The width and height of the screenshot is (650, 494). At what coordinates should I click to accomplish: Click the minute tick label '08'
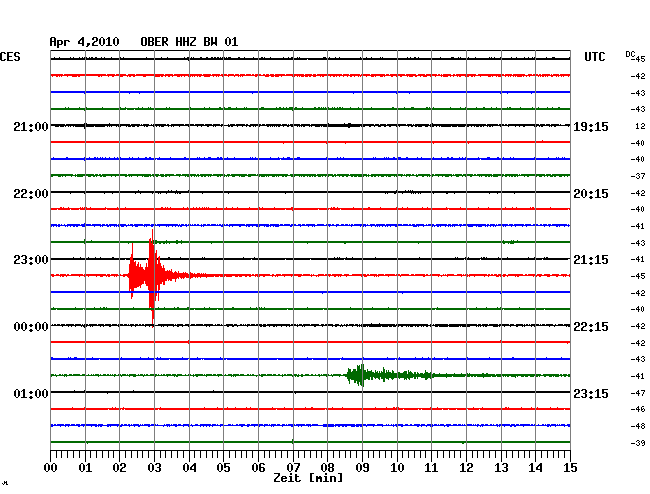point(327,467)
